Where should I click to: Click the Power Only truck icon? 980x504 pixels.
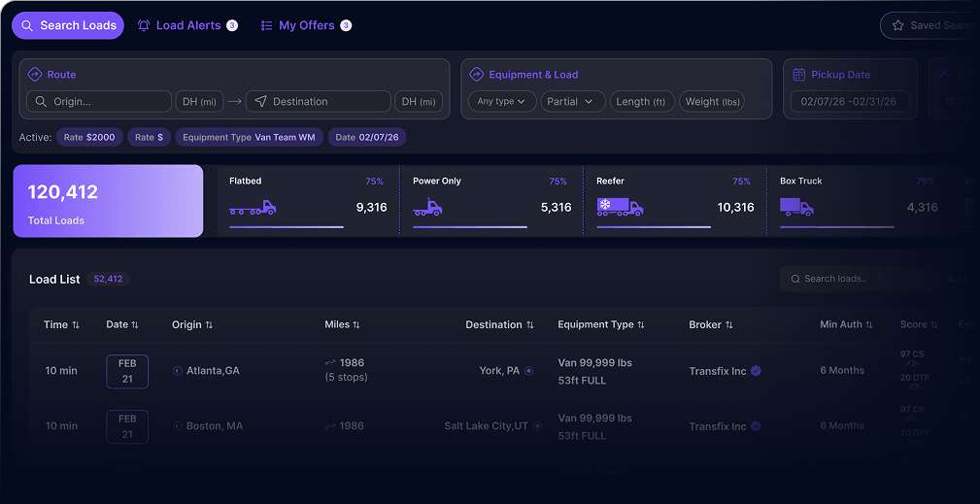click(427, 208)
